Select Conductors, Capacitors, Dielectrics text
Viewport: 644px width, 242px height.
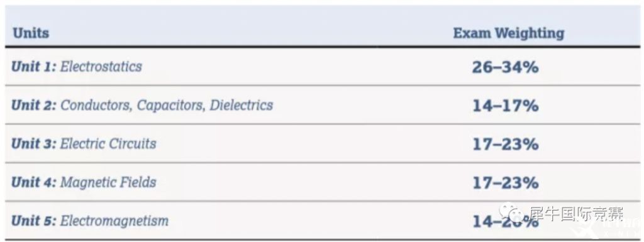167,106
